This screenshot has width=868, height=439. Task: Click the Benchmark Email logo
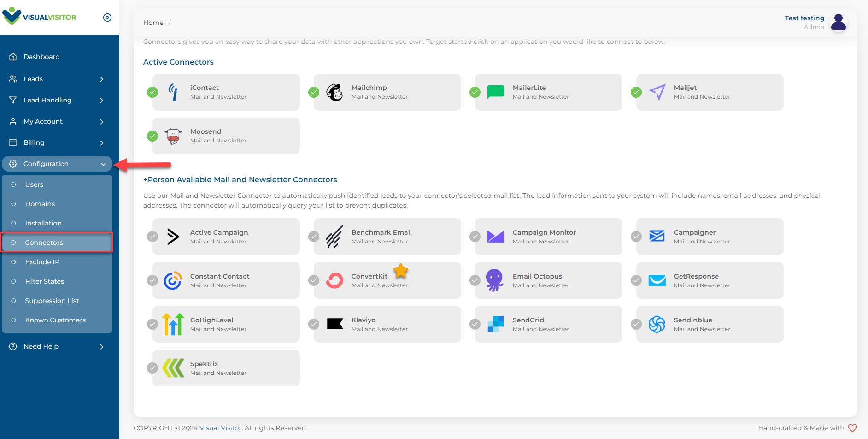coord(334,237)
